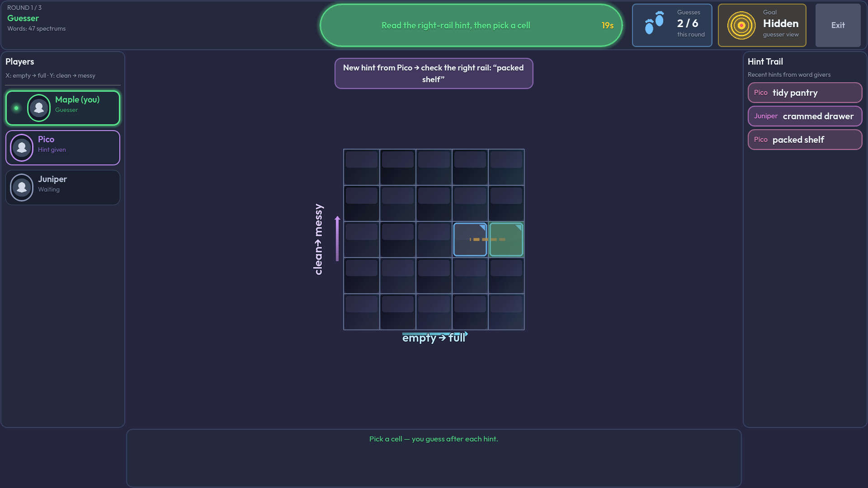This screenshot has height=488, width=868.
Task: Click Pico's avatar icon
Action: point(22,148)
